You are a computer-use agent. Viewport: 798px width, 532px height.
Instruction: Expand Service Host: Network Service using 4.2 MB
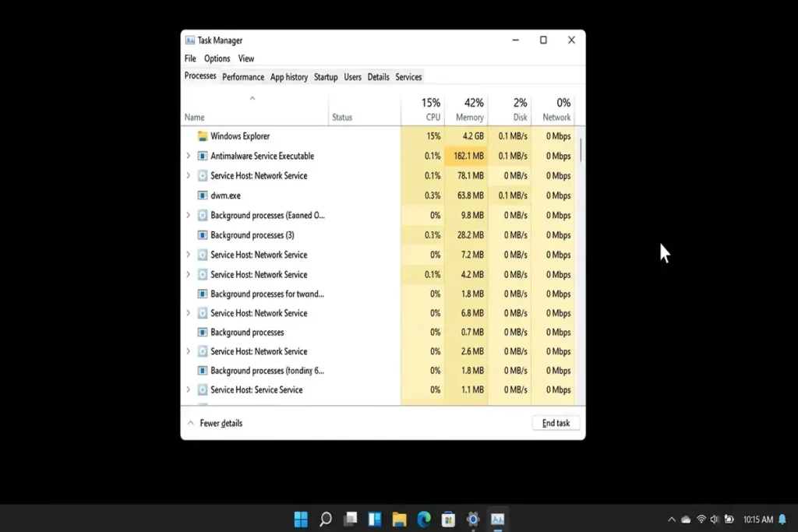point(189,274)
